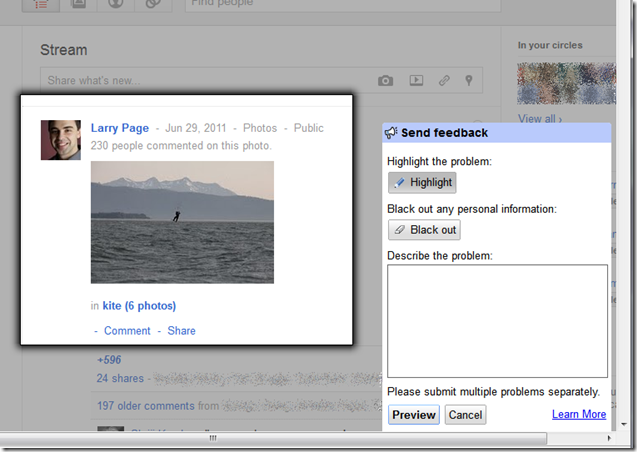Open the Learn More link
The width and height of the screenshot is (637, 452).
(x=578, y=414)
